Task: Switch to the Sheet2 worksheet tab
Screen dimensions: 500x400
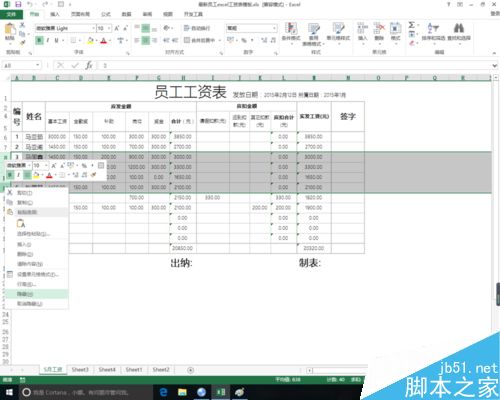Action: pyautogui.click(x=161, y=370)
